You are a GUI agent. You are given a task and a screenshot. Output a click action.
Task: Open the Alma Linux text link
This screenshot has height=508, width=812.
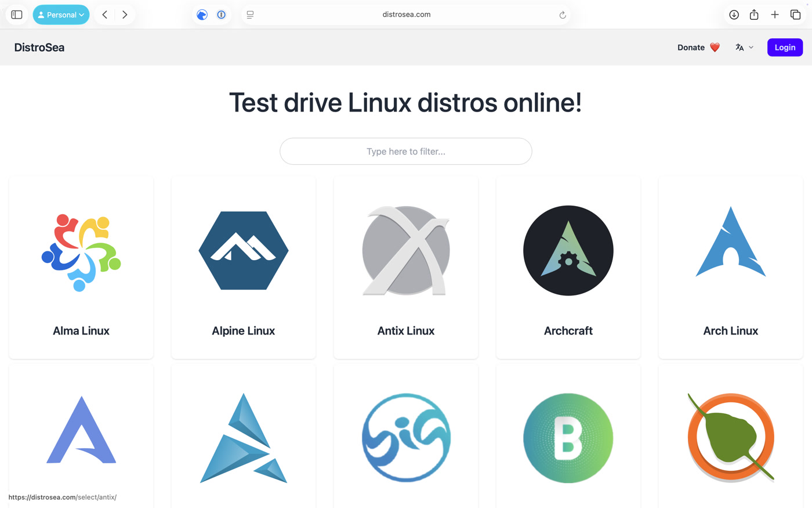pyautogui.click(x=81, y=331)
